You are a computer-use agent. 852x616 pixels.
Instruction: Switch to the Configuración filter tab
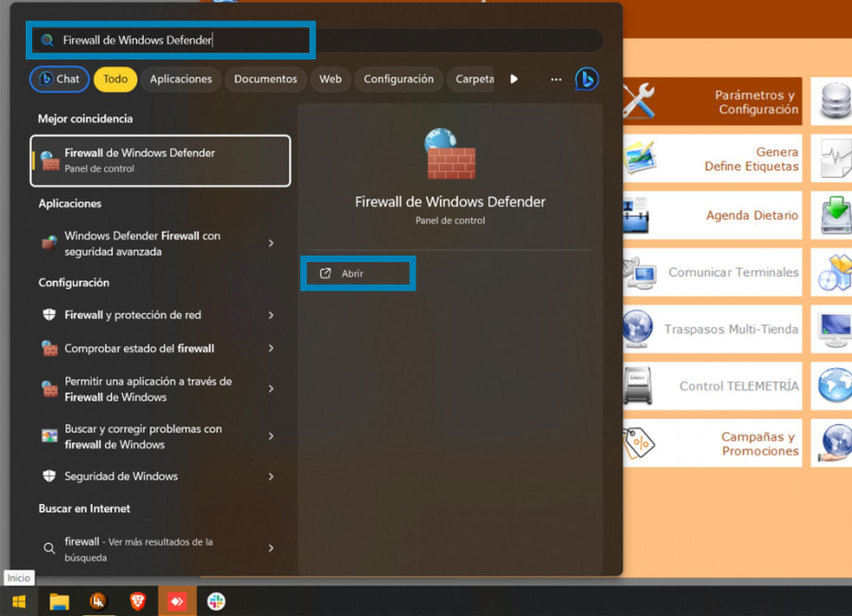(399, 79)
